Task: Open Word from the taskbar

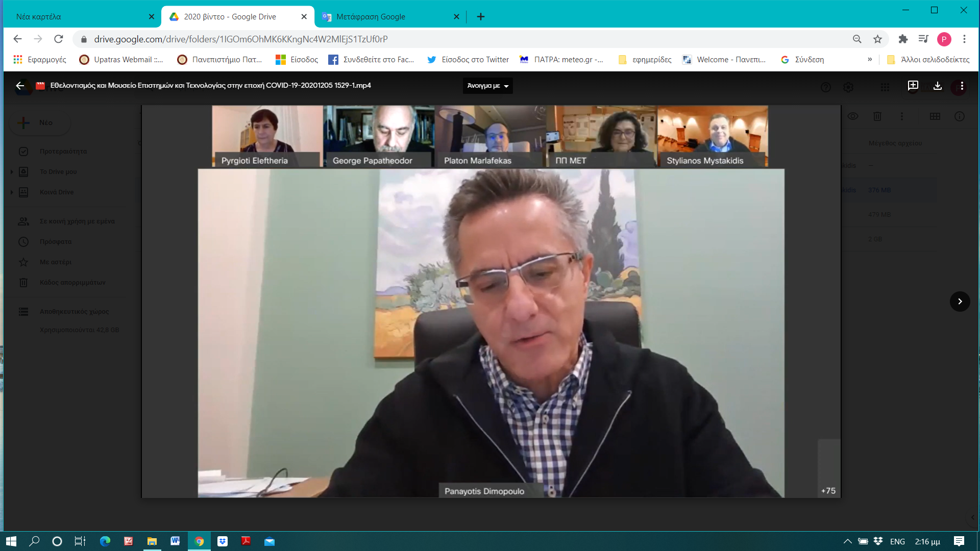Action: point(175,541)
